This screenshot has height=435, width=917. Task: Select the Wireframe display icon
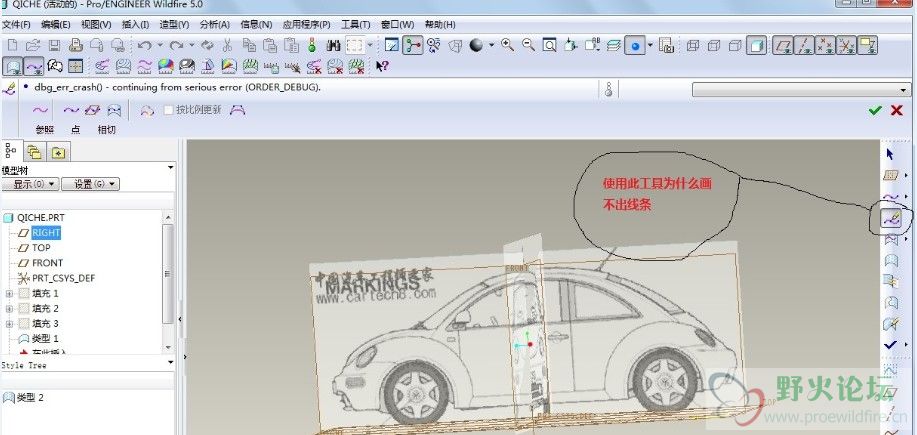[693, 45]
